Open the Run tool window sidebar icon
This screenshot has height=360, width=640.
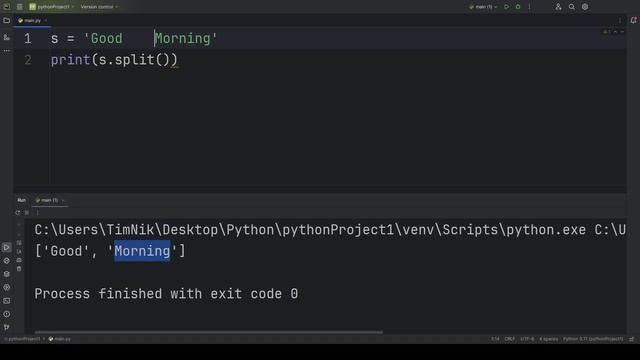click(7, 247)
